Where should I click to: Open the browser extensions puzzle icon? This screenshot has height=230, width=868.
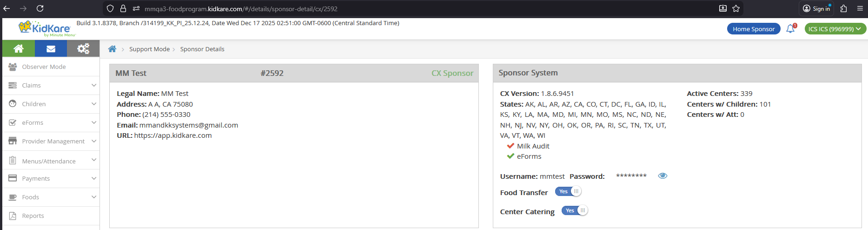click(x=843, y=8)
